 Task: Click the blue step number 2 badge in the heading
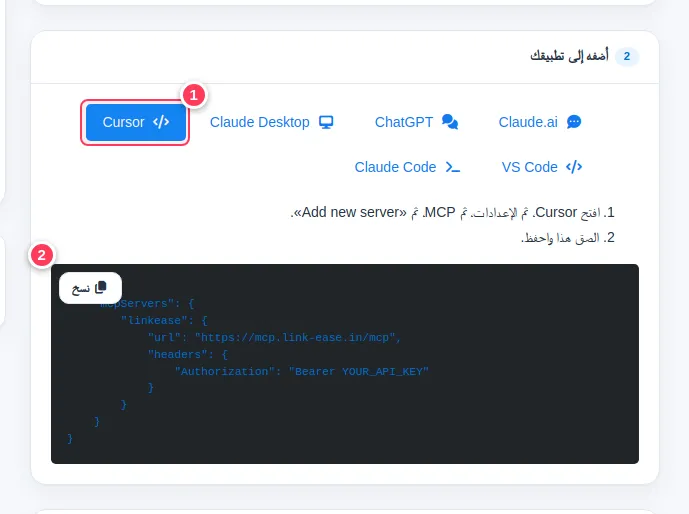[627, 56]
